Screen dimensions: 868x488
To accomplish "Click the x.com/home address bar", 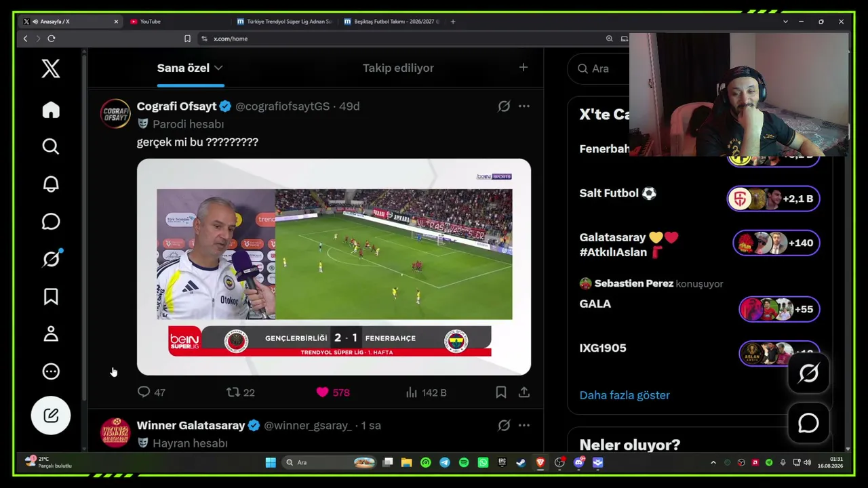I will [400, 39].
